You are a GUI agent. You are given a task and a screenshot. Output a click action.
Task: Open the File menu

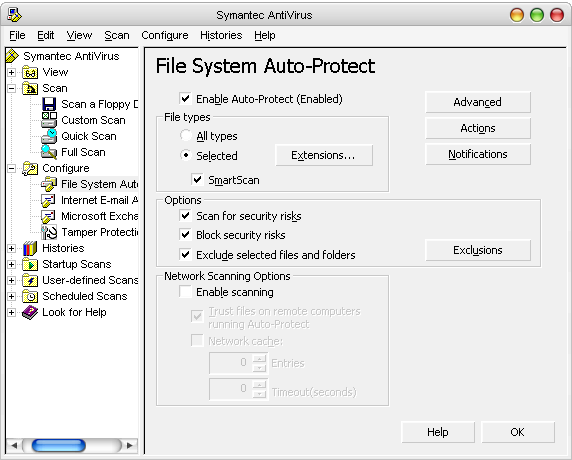point(17,35)
